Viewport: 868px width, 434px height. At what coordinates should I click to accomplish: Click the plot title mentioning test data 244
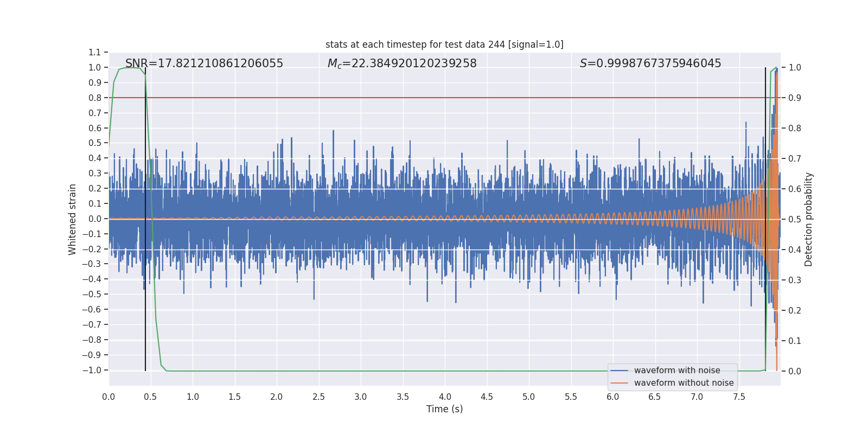[444, 44]
